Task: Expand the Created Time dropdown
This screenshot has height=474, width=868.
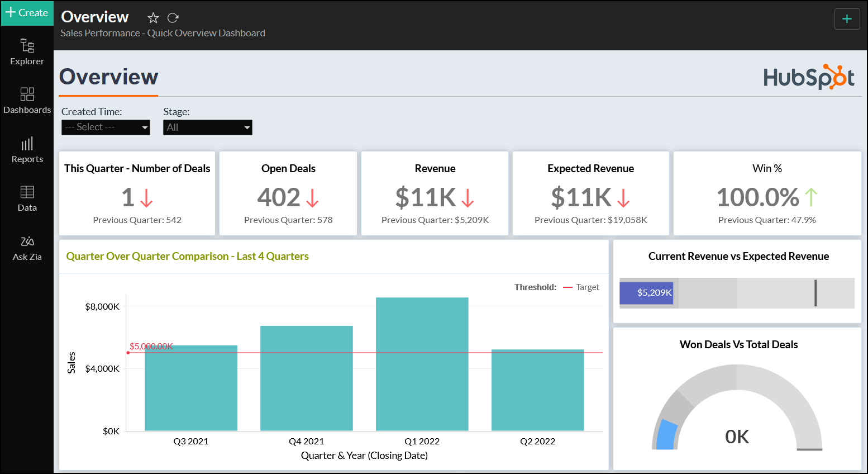Action: click(106, 127)
